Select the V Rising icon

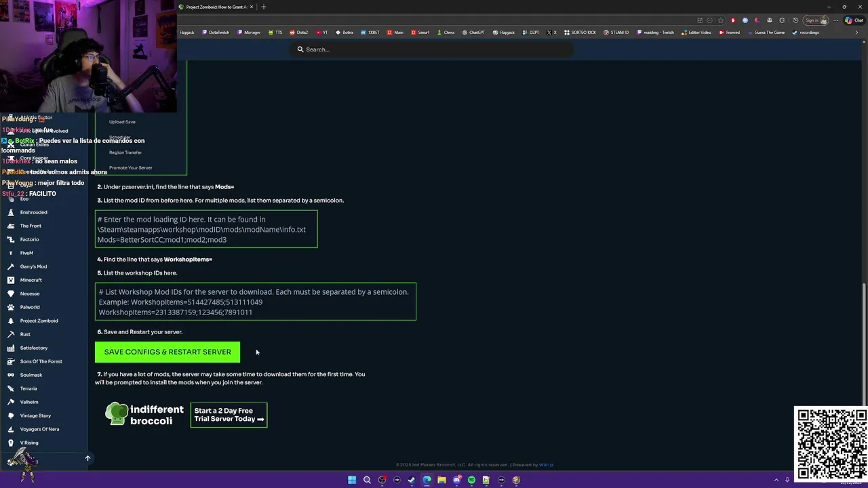(11, 443)
